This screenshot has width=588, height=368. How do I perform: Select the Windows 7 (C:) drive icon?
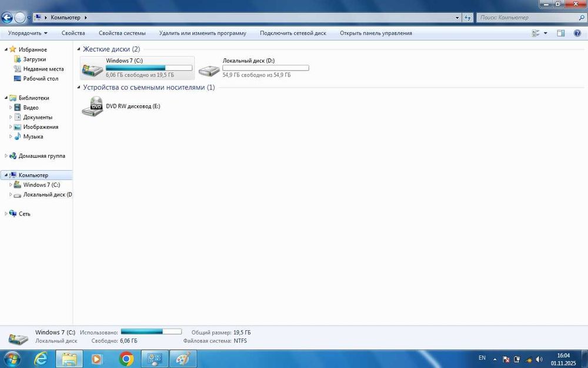pos(92,69)
